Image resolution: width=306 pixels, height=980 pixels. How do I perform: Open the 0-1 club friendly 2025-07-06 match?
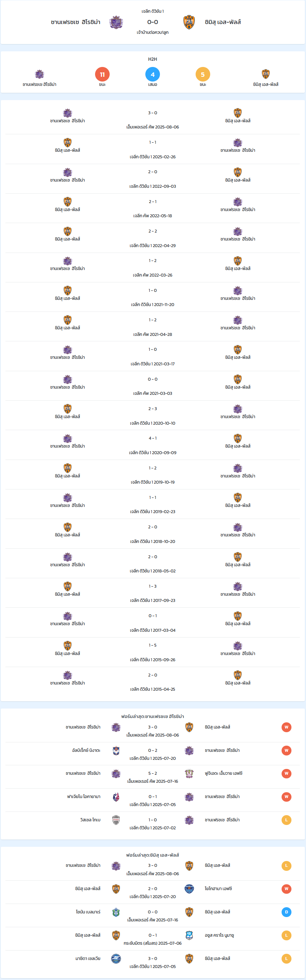153,939
